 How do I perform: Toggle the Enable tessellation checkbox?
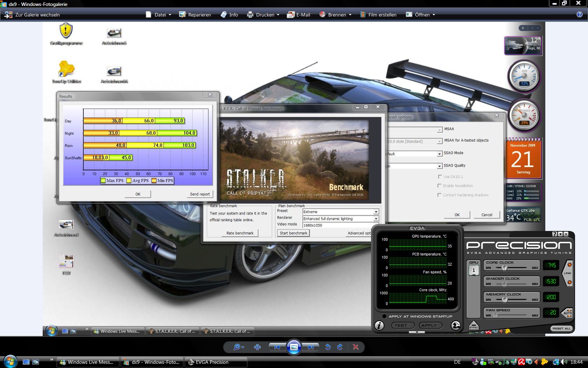click(440, 186)
